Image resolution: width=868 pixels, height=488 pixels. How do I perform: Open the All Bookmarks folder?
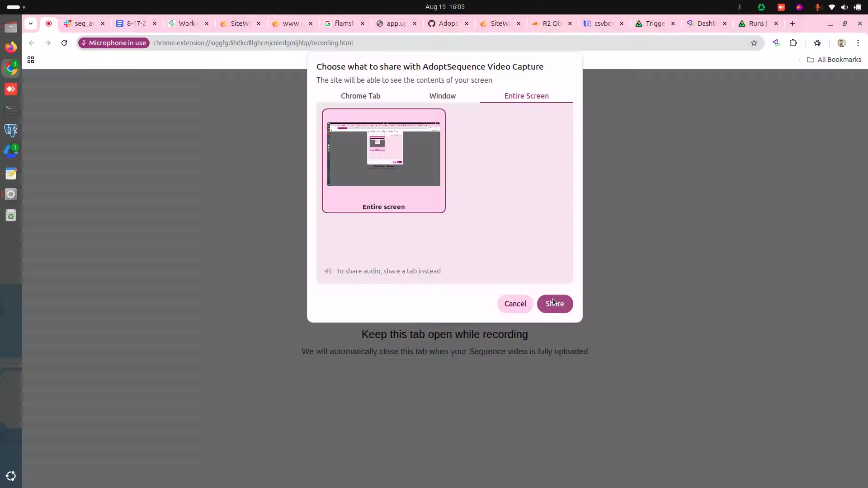834,60
